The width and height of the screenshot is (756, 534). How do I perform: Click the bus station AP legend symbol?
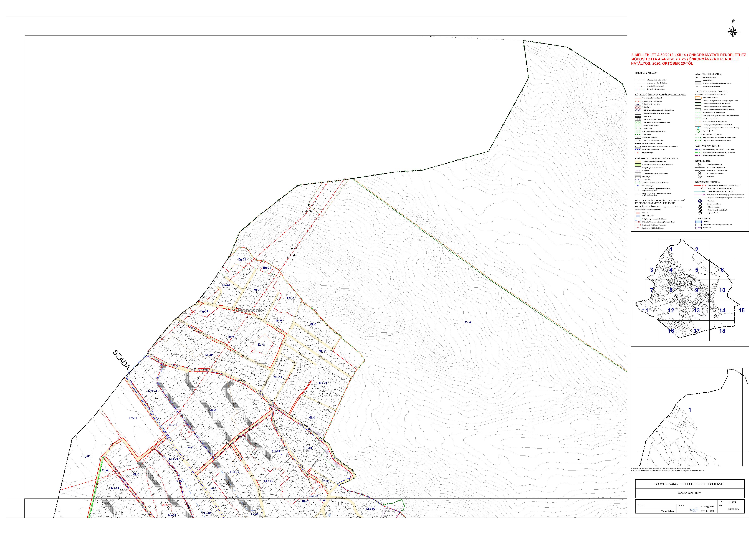(x=700, y=165)
